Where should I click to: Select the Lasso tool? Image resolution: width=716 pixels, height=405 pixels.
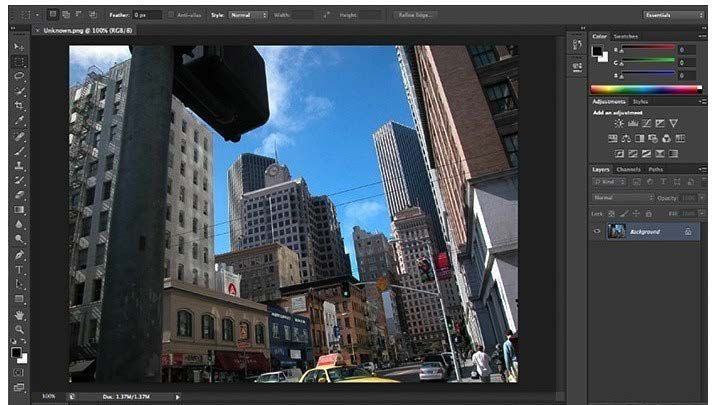(x=19, y=76)
